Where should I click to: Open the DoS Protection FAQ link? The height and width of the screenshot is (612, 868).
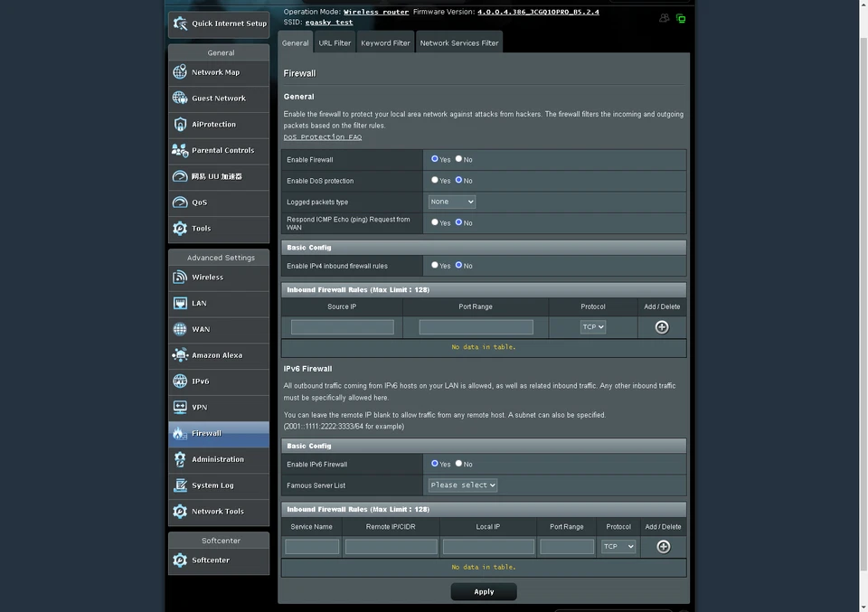(322, 137)
